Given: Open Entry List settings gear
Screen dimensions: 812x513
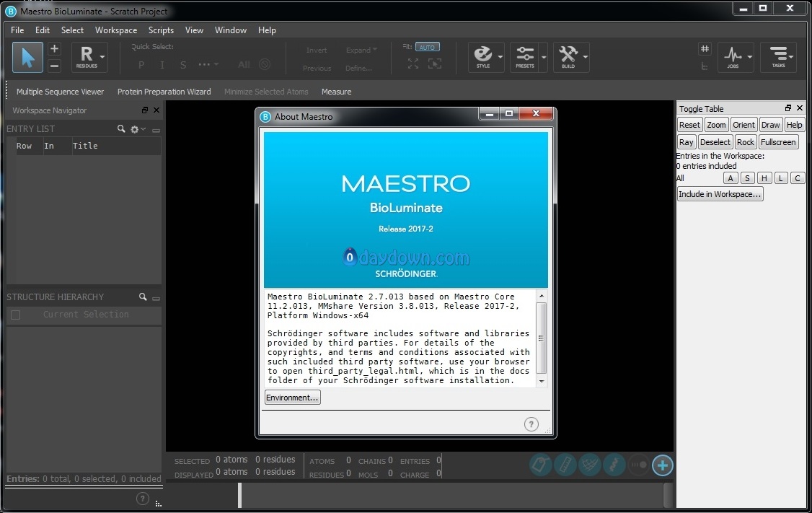Looking at the screenshot, I should click(x=135, y=129).
